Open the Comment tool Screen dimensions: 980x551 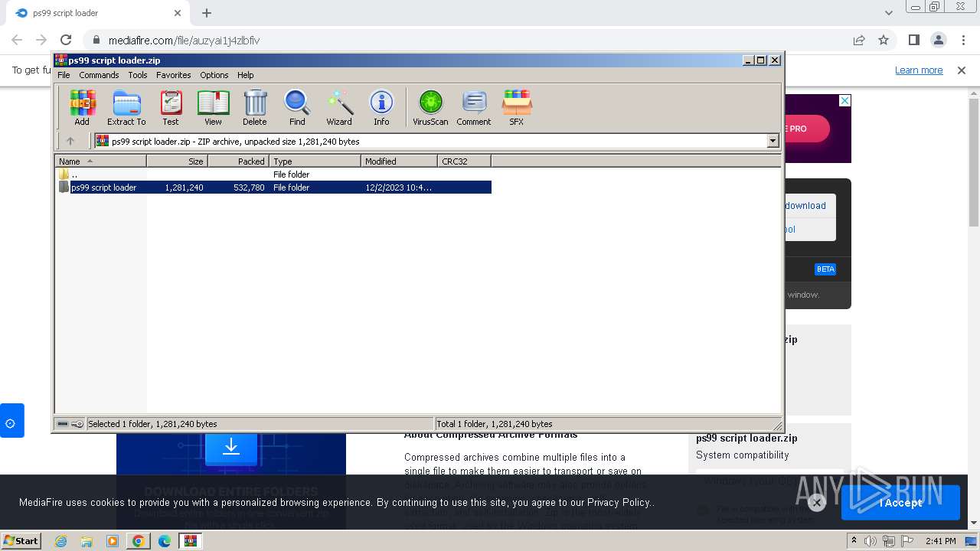pos(474,107)
